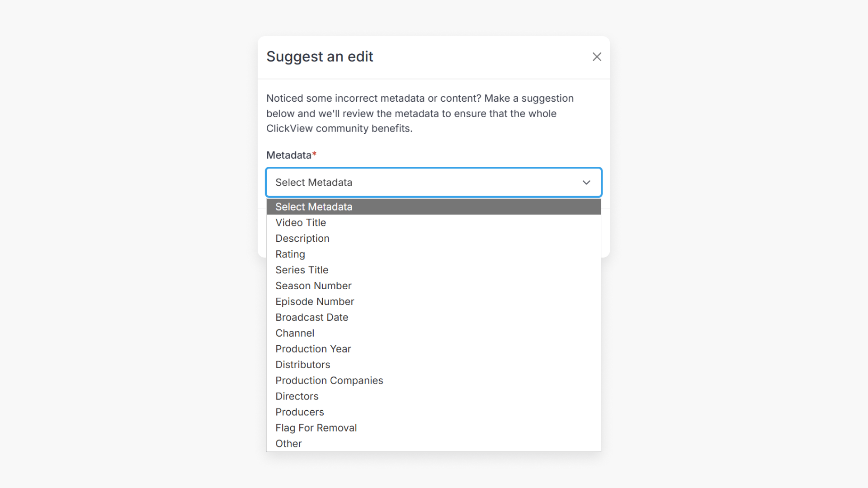The width and height of the screenshot is (868, 488).
Task: Select Rating in the metadata options
Action: click(290, 254)
